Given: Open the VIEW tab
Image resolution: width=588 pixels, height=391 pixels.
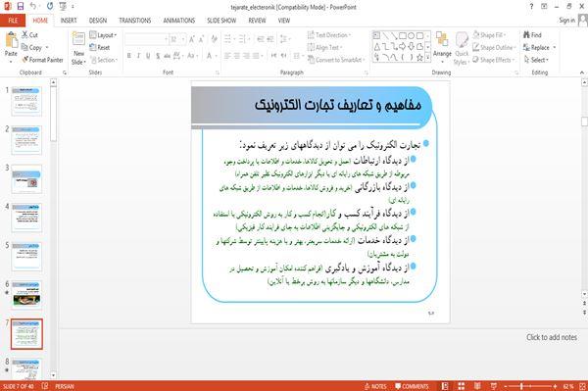Looking at the screenshot, I should point(284,21).
